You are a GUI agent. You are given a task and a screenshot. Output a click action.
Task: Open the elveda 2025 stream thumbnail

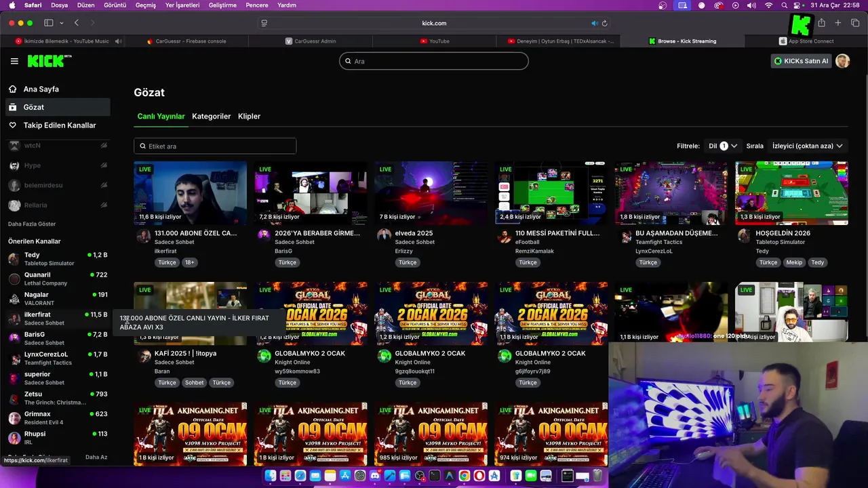pos(431,193)
